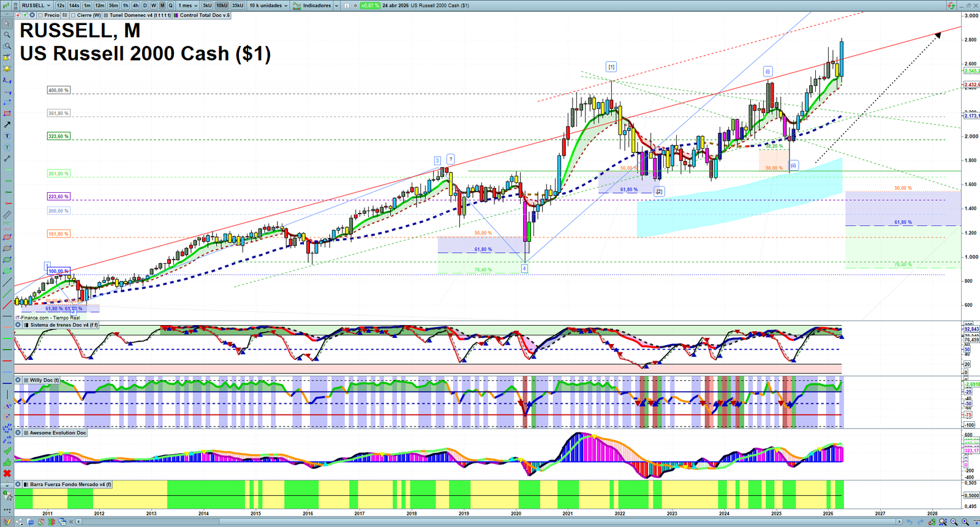The image size is (980, 527).
Task: Click the green checkmark icon
Action: click(x=7, y=450)
